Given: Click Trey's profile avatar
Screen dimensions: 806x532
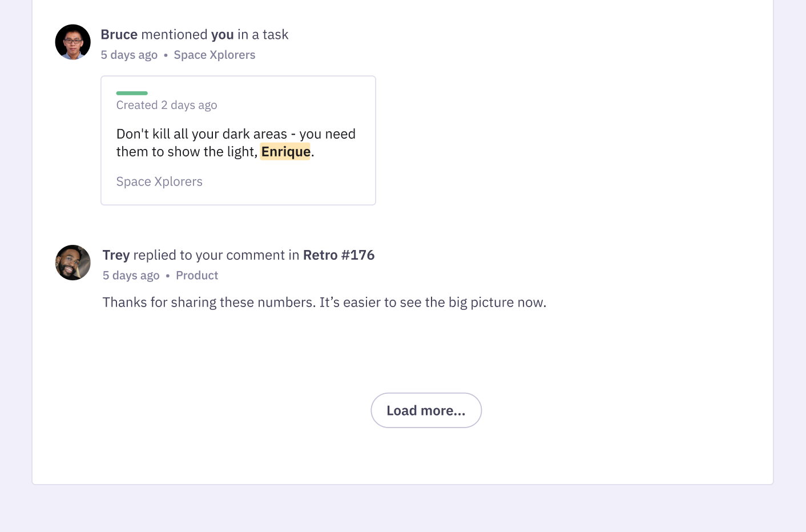Looking at the screenshot, I should click(x=72, y=263).
